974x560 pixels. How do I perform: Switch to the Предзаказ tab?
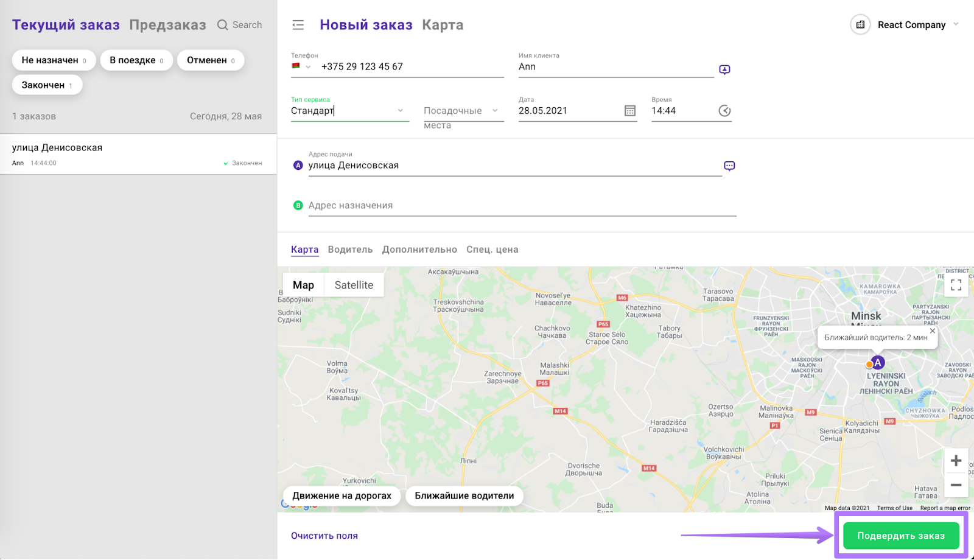point(167,25)
